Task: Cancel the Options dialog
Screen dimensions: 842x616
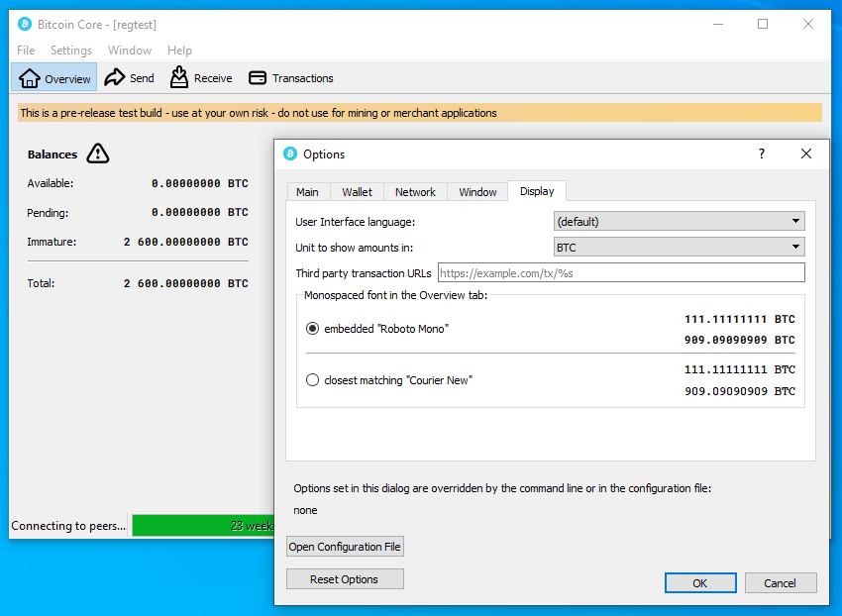Action: [x=781, y=583]
